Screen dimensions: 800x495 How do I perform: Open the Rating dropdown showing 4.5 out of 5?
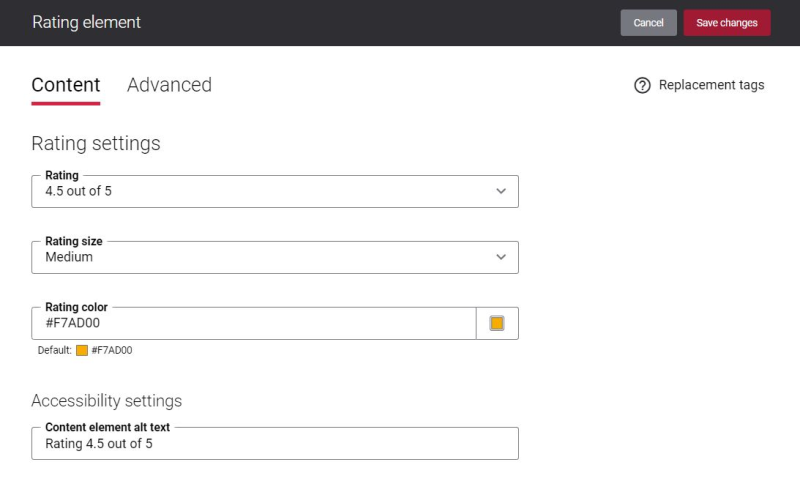275,191
